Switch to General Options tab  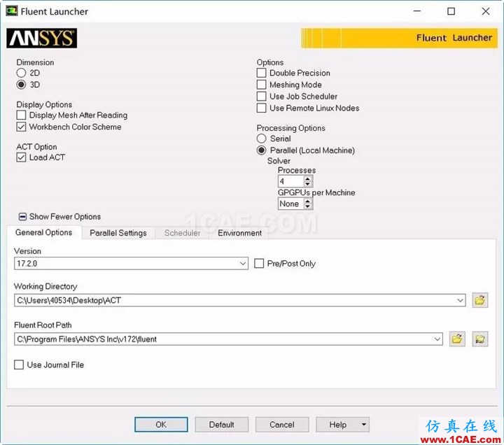click(x=43, y=232)
